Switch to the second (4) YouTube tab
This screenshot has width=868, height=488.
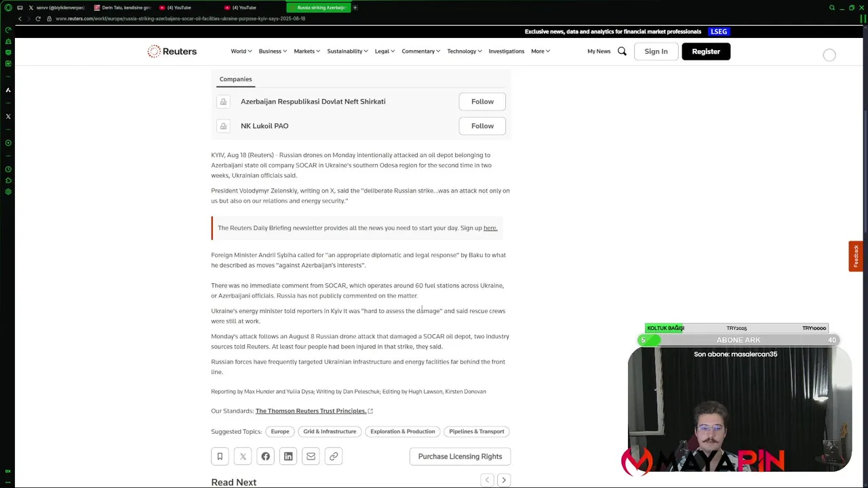click(x=253, y=7)
